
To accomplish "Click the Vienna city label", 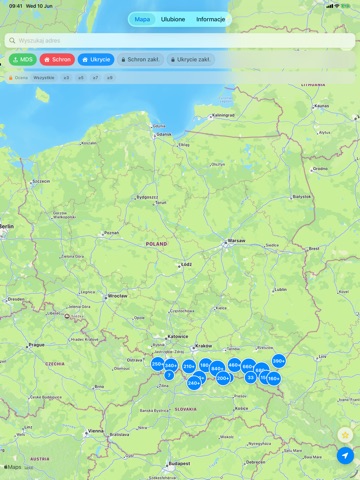I will [x=96, y=431].
